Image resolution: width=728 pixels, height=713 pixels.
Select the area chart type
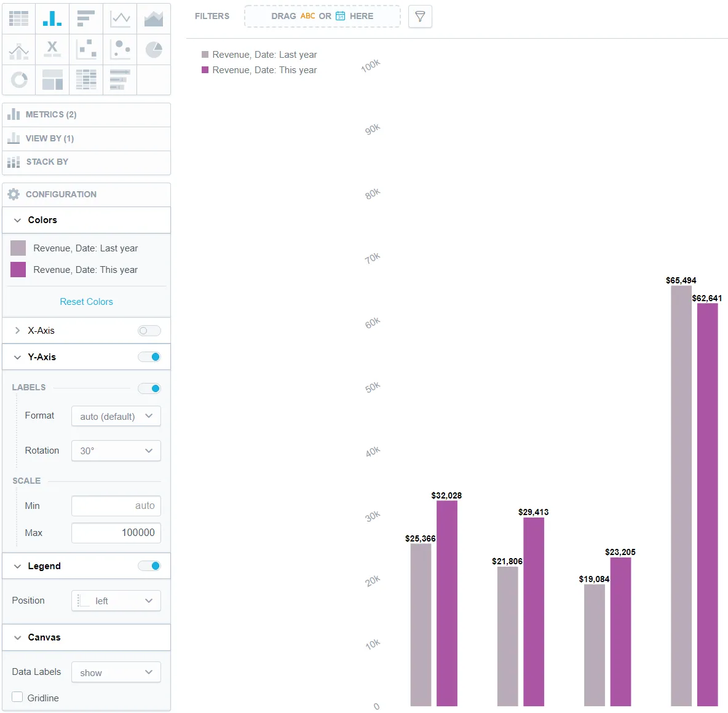pyautogui.click(x=153, y=18)
